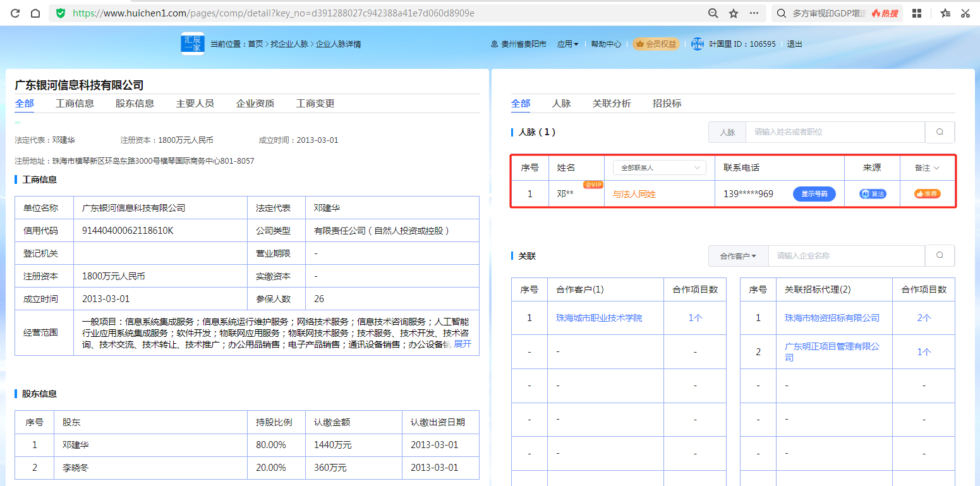Click 1个 project count for 珠海城市职业技术学院
Screen dimensions: 980x486
tap(695, 318)
